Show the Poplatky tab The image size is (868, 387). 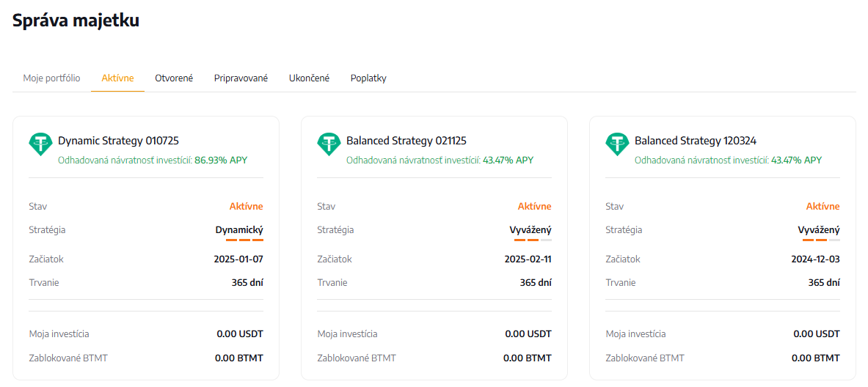[368, 78]
